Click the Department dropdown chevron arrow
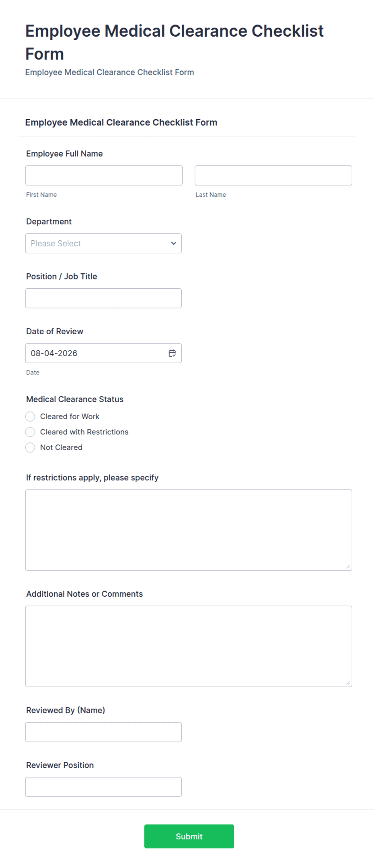Image resolution: width=374 pixels, height=868 pixels. pyautogui.click(x=174, y=243)
